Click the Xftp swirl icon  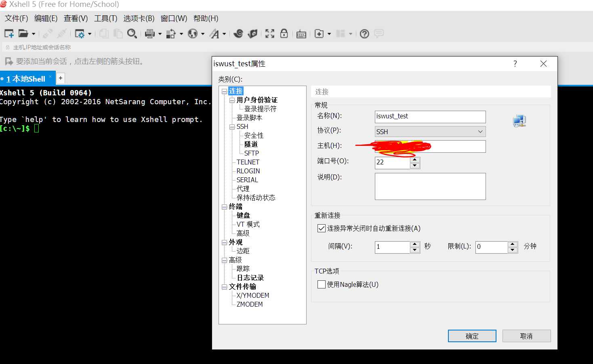coord(238,34)
